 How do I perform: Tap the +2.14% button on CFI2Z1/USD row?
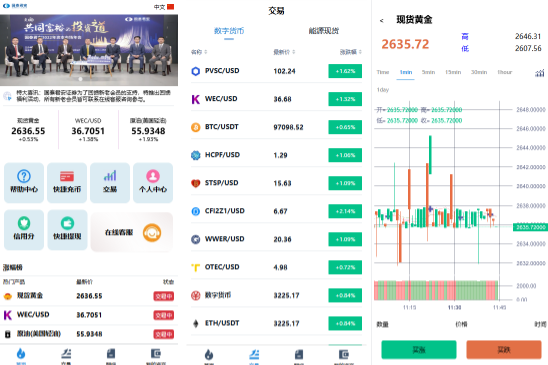(345, 211)
